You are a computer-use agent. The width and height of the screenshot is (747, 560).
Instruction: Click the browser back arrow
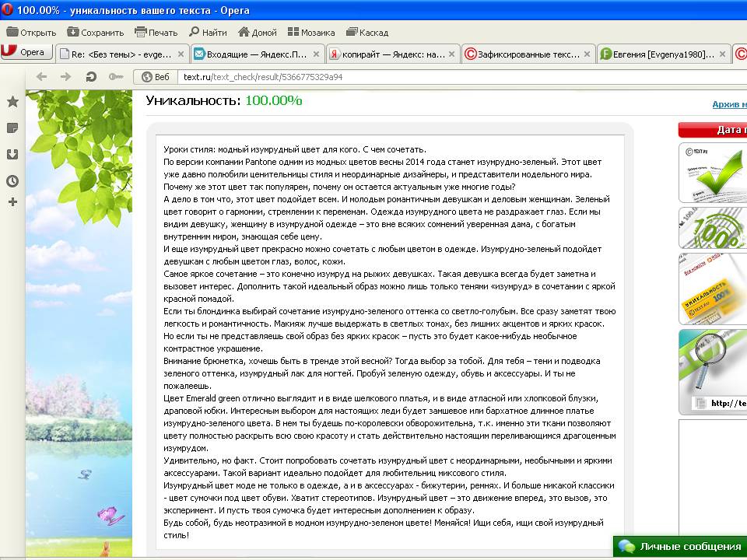[x=41, y=77]
